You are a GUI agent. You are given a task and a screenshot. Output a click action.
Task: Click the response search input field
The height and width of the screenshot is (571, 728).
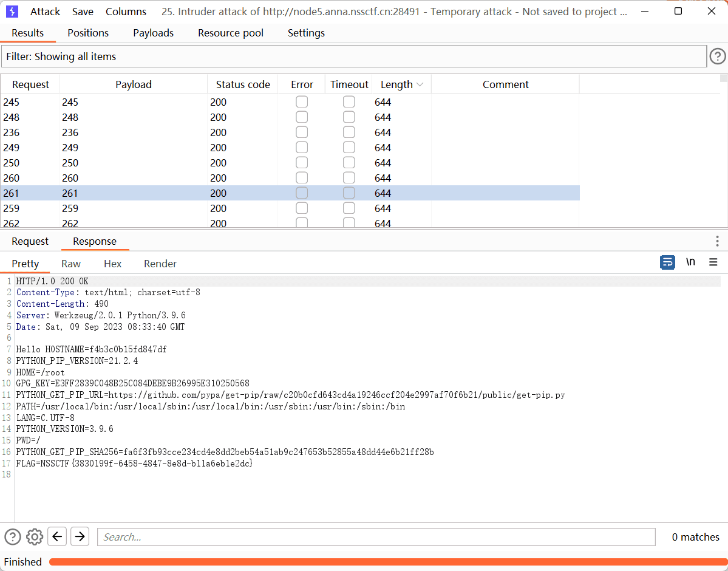(376, 537)
